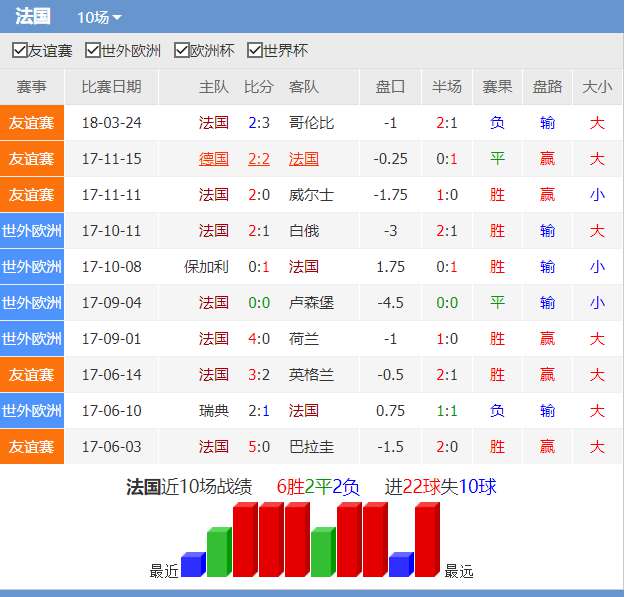The height and width of the screenshot is (597, 625).
Task: Click the nearest blue loss bar in chart
Action: point(192,565)
